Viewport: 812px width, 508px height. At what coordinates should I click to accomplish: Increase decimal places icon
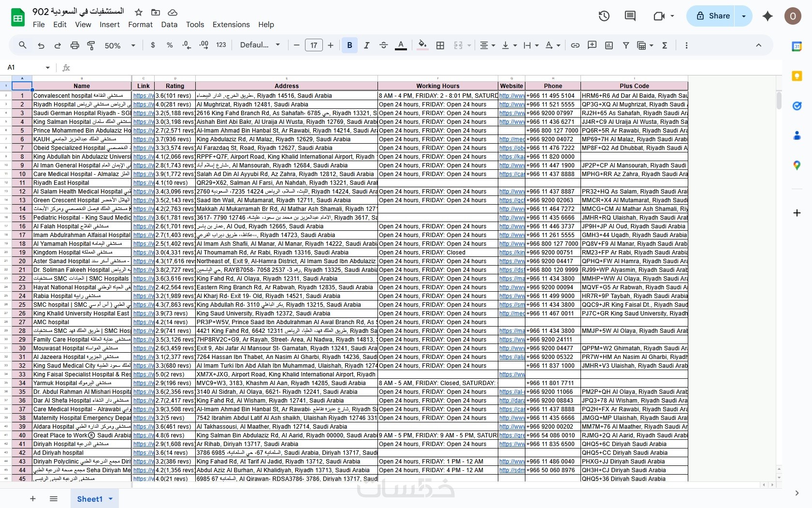pos(204,45)
